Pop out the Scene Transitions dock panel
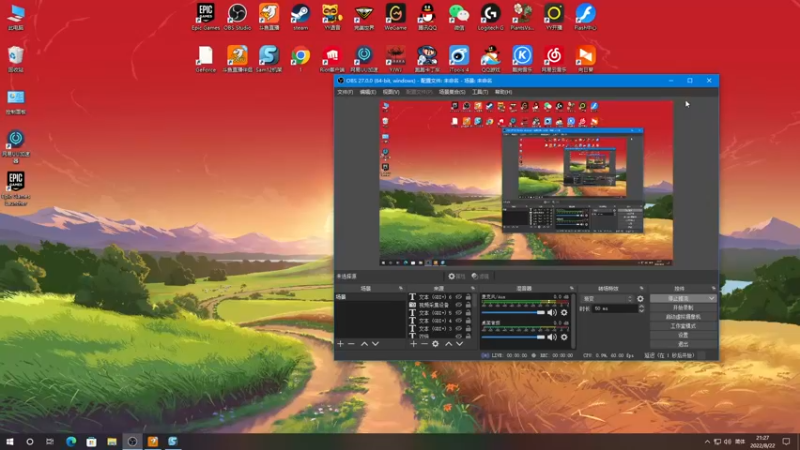Screen dimensions: 800x450 (x=642, y=288)
